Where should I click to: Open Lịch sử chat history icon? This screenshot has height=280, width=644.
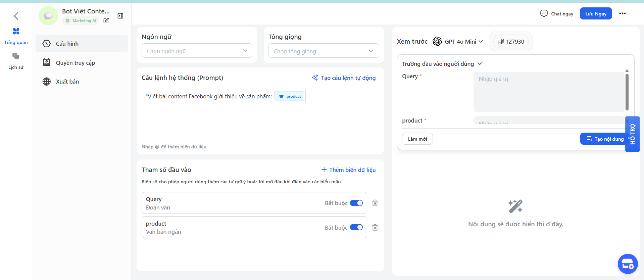tap(16, 56)
